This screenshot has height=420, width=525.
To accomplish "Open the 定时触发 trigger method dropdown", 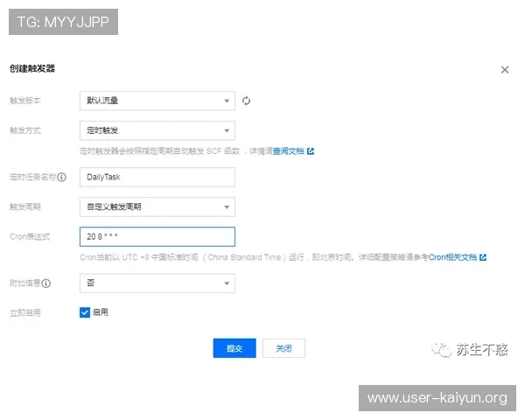I will (157, 130).
